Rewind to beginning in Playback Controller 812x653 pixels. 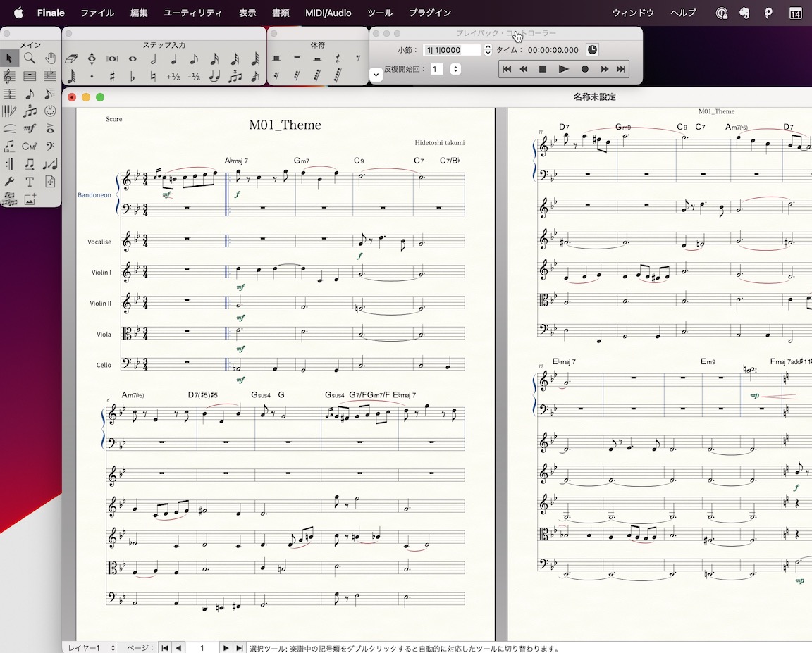507,69
